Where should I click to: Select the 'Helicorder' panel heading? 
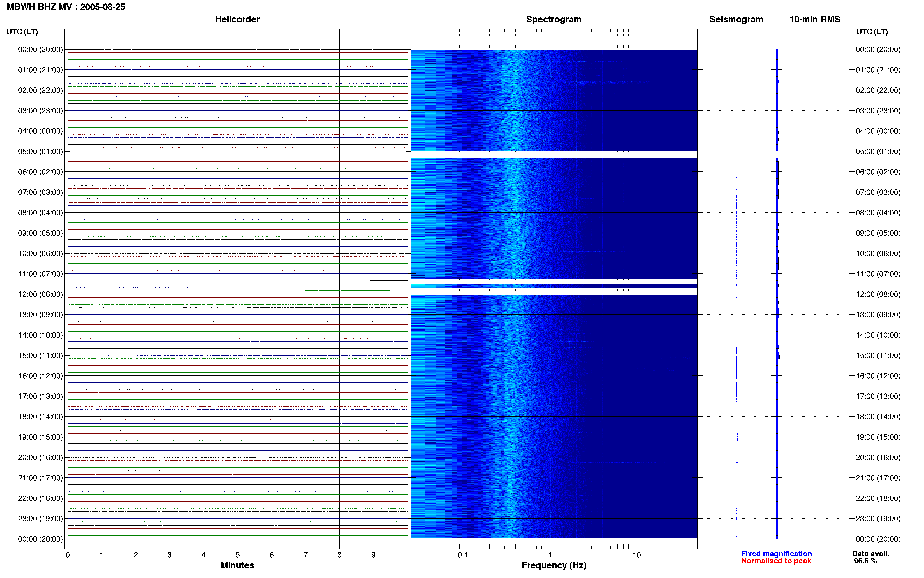pos(237,20)
